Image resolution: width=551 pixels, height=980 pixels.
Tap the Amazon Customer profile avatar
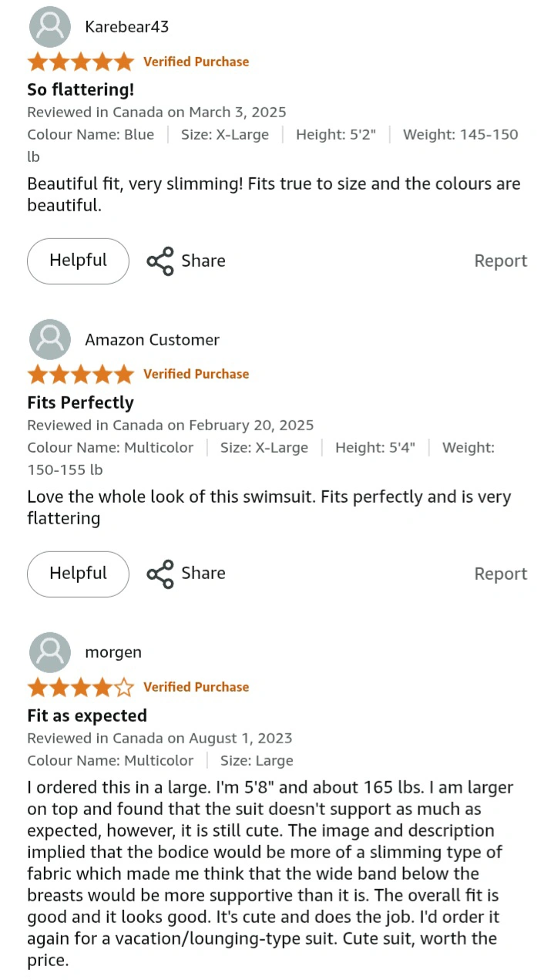click(x=49, y=340)
